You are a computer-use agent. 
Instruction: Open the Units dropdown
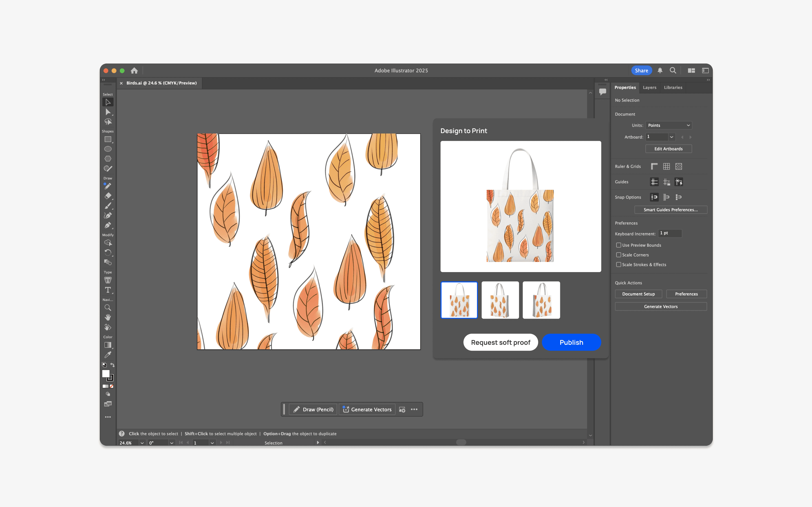[x=668, y=125]
